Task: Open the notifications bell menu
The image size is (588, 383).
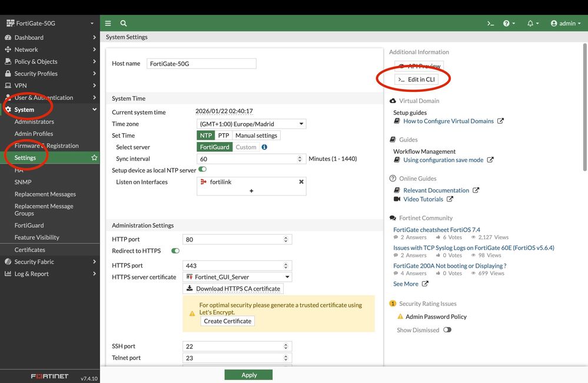Action: pyautogui.click(x=533, y=24)
